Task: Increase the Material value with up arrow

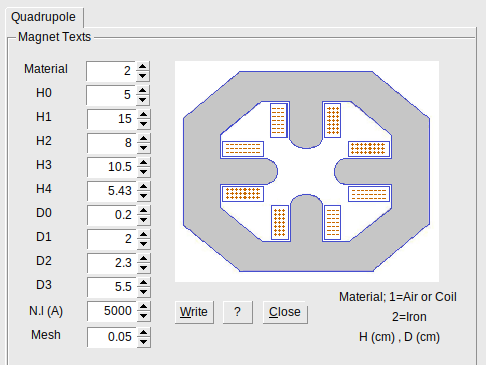Action: pyautogui.click(x=143, y=66)
